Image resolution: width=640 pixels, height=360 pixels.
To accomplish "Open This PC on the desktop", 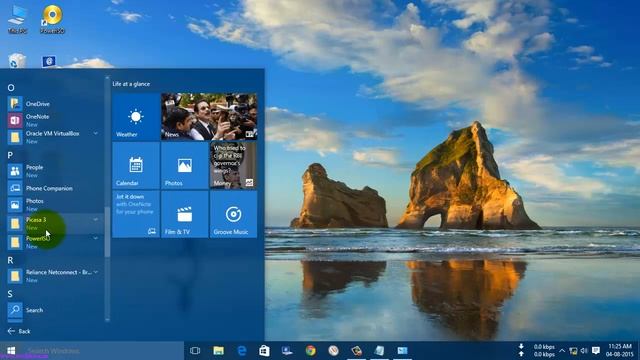I will [x=17, y=19].
